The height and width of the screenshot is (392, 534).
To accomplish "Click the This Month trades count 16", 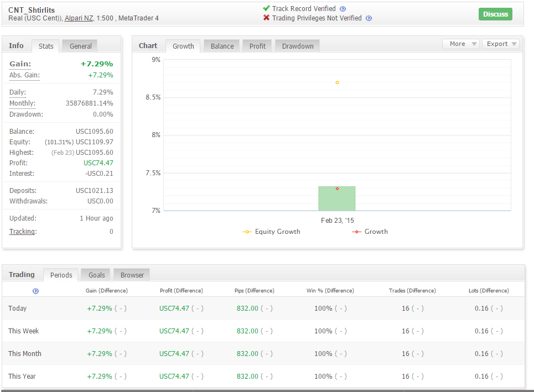I will pos(405,353).
